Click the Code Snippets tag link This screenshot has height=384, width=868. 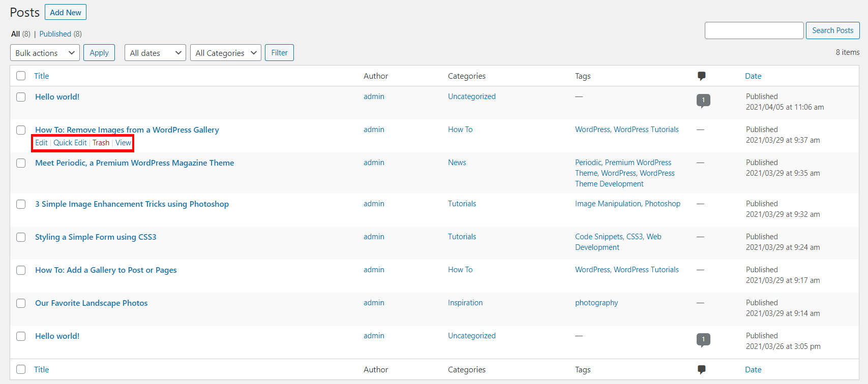coord(599,237)
